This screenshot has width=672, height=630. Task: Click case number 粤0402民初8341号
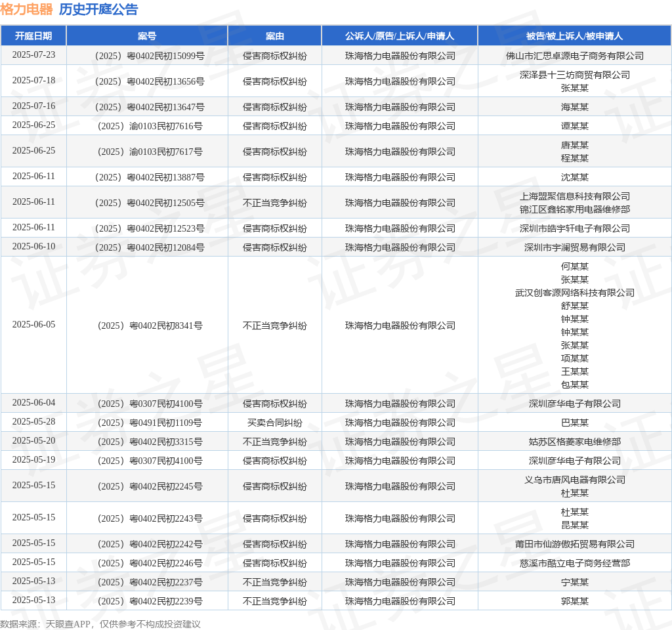pos(150,325)
